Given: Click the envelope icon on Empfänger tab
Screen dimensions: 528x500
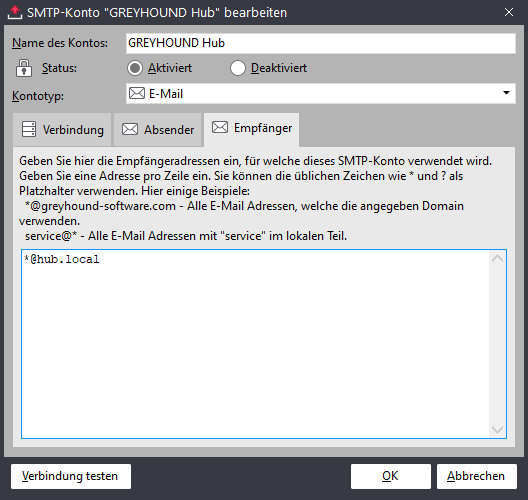Looking at the screenshot, I should pyautogui.click(x=220, y=127).
